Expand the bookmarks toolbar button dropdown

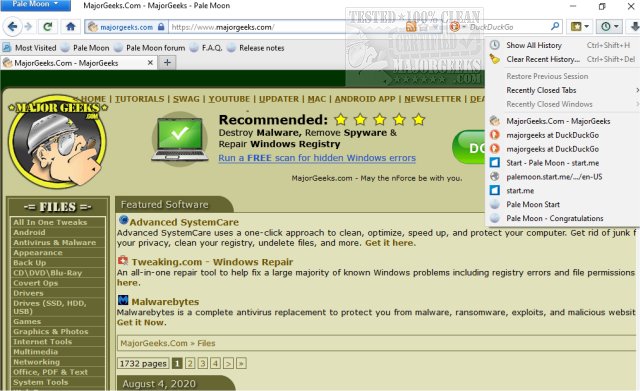tap(579, 27)
